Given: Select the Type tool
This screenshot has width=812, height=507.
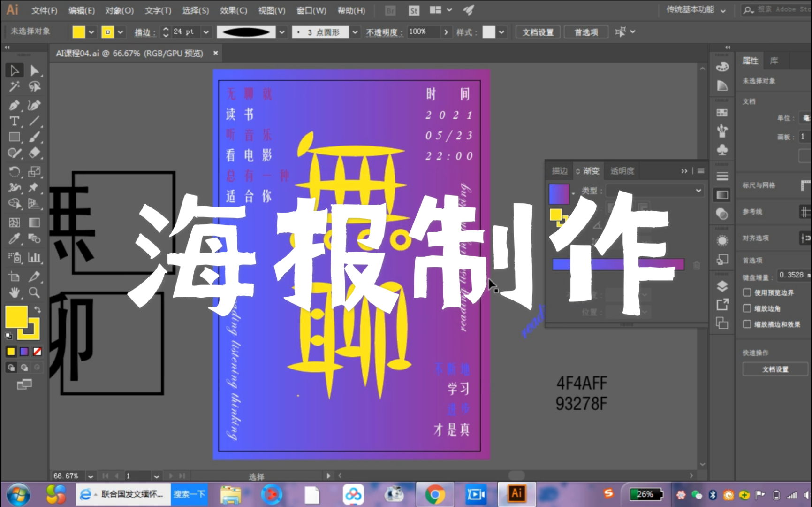Looking at the screenshot, I should point(14,121).
